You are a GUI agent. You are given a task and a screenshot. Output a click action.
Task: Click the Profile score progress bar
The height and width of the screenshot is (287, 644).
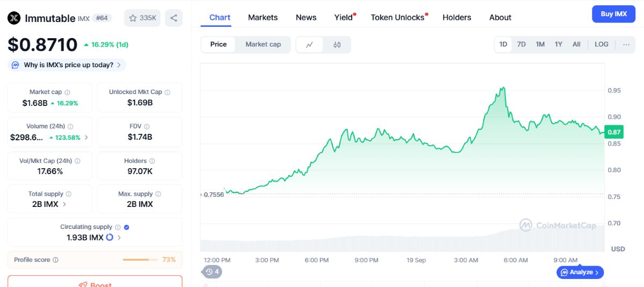140,260
